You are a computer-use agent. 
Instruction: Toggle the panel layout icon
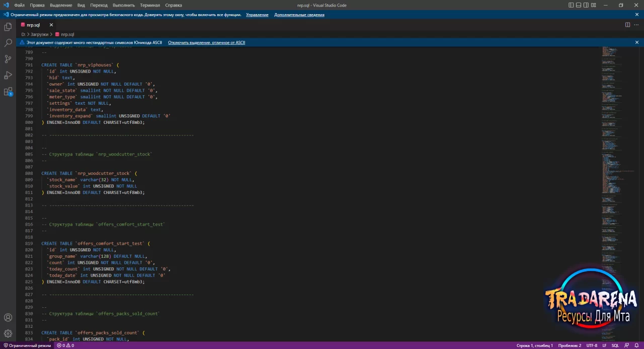tap(578, 5)
